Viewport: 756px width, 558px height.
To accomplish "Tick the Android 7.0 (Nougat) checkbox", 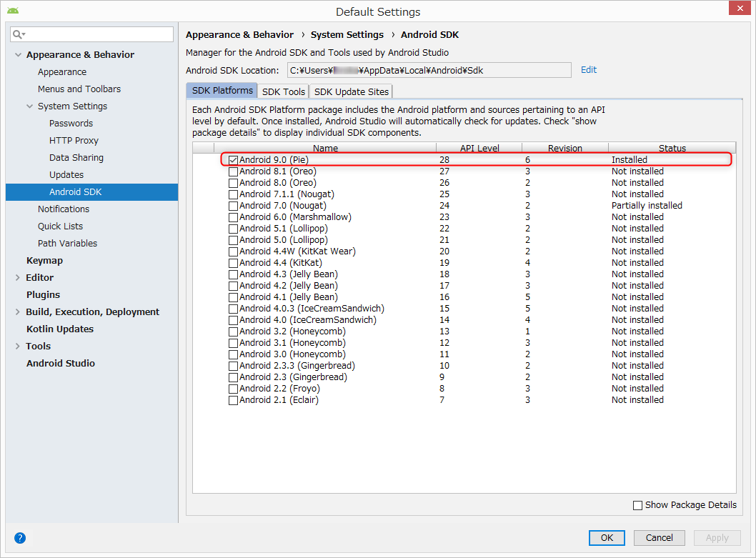I will 234,206.
